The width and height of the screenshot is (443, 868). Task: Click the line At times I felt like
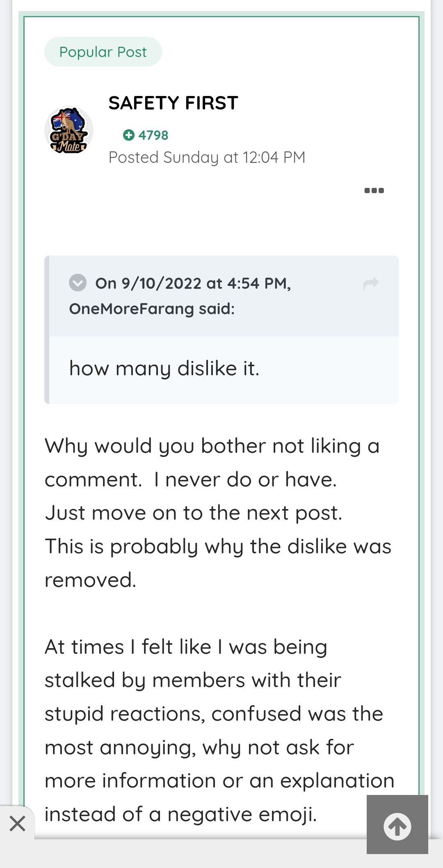185,647
